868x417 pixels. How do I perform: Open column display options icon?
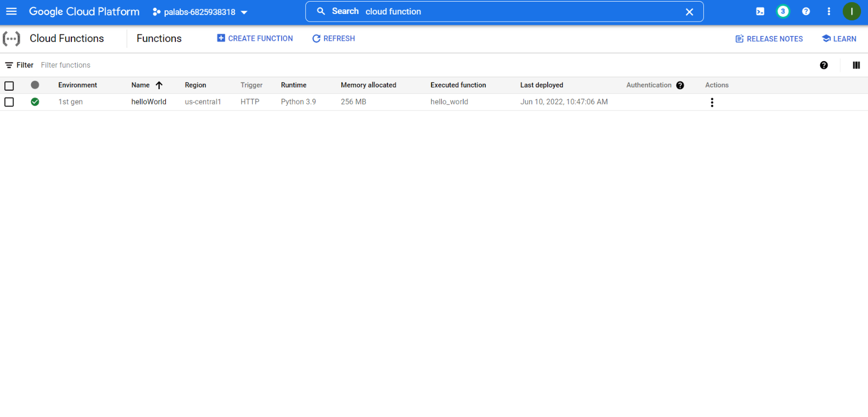(x=856, y=65)
